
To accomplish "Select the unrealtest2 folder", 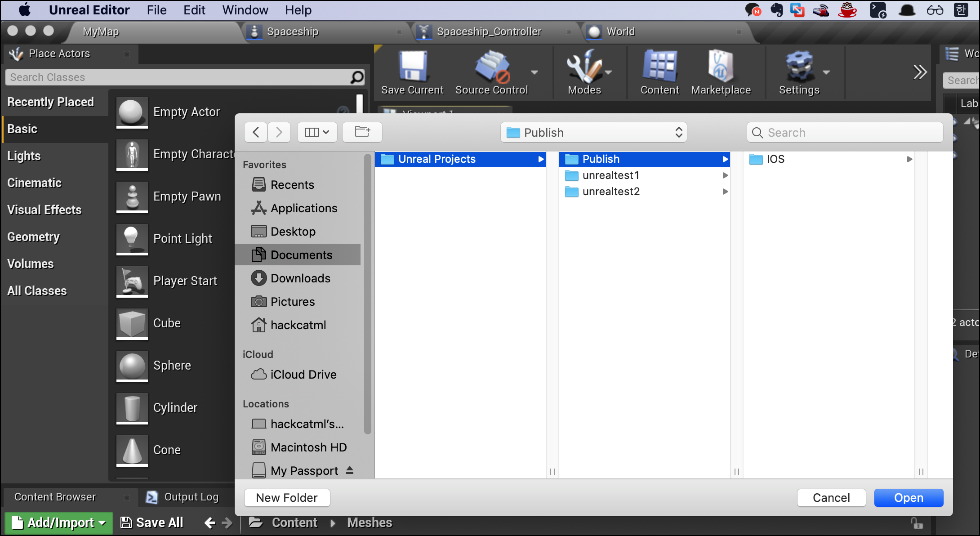I will [x=610, y=192].
